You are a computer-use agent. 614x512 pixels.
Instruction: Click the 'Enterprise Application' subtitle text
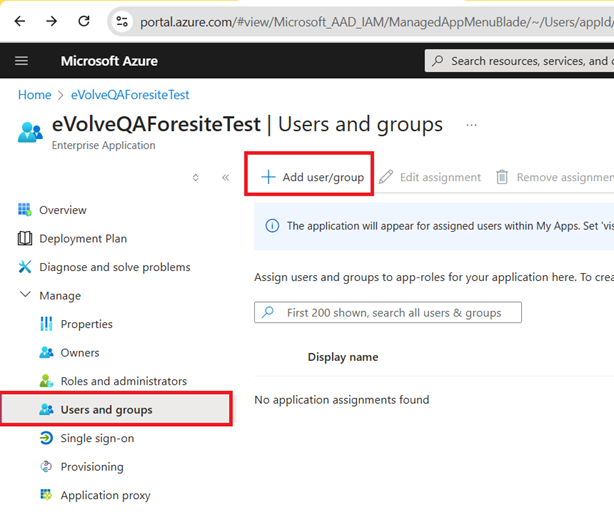click(x=104, y=145)
